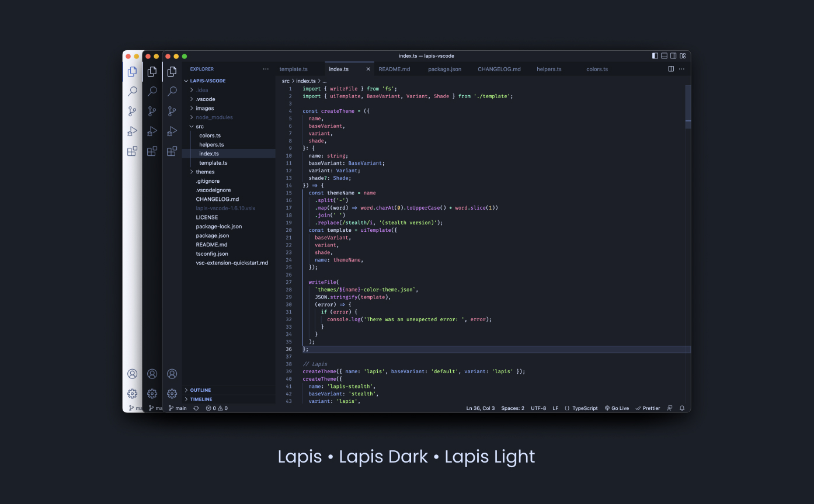Open Extensions view in front Lapis window

pos(172,151)
